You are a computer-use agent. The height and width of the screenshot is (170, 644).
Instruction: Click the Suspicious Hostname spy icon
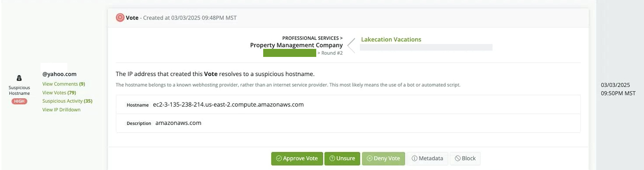coord(19,78)
